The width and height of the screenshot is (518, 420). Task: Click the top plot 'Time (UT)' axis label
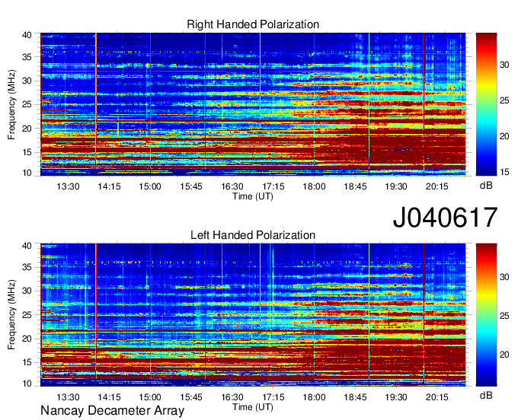tap(253, 196)
